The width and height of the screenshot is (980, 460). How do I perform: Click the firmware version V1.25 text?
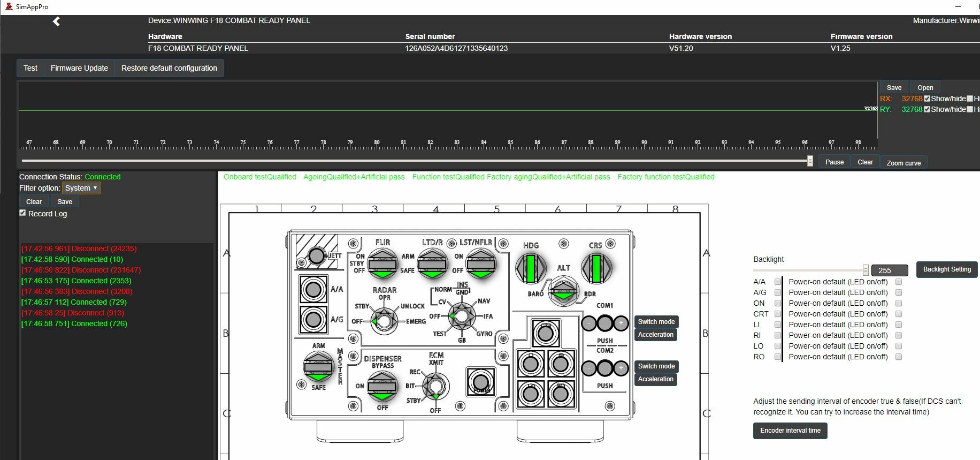[x=840, y=48]
